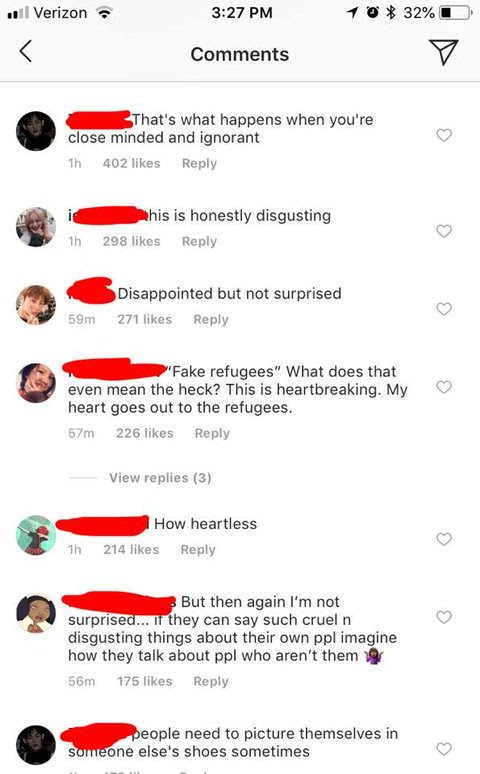Reply to the comment with 271 likes
The height and width of the screenshot is (774, 480).
point(211,319)
